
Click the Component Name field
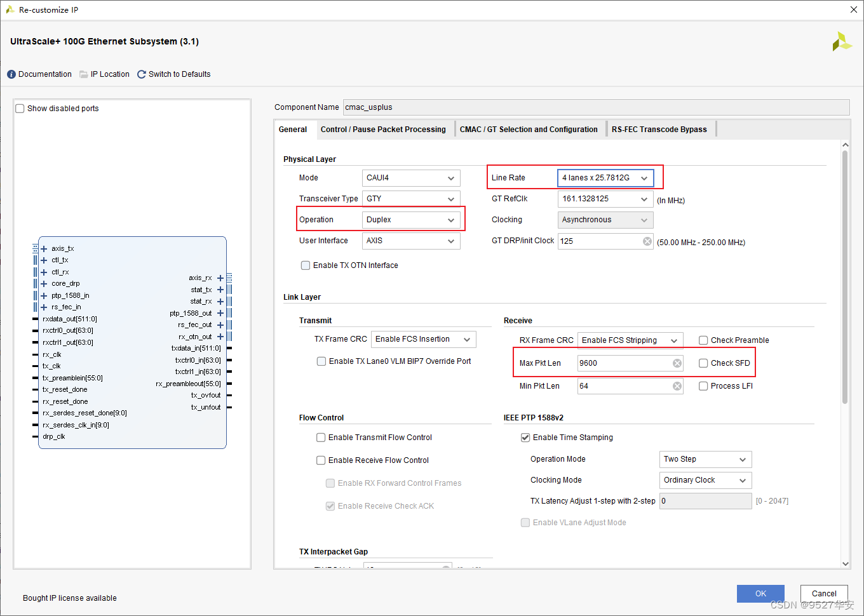596,107
